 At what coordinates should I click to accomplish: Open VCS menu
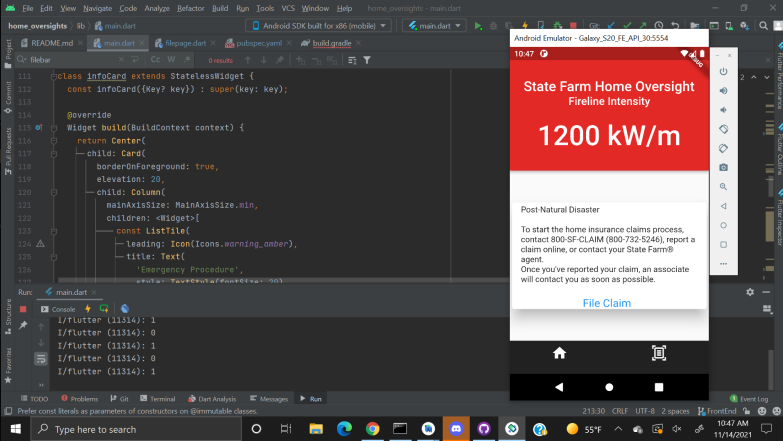pos(288,8)
